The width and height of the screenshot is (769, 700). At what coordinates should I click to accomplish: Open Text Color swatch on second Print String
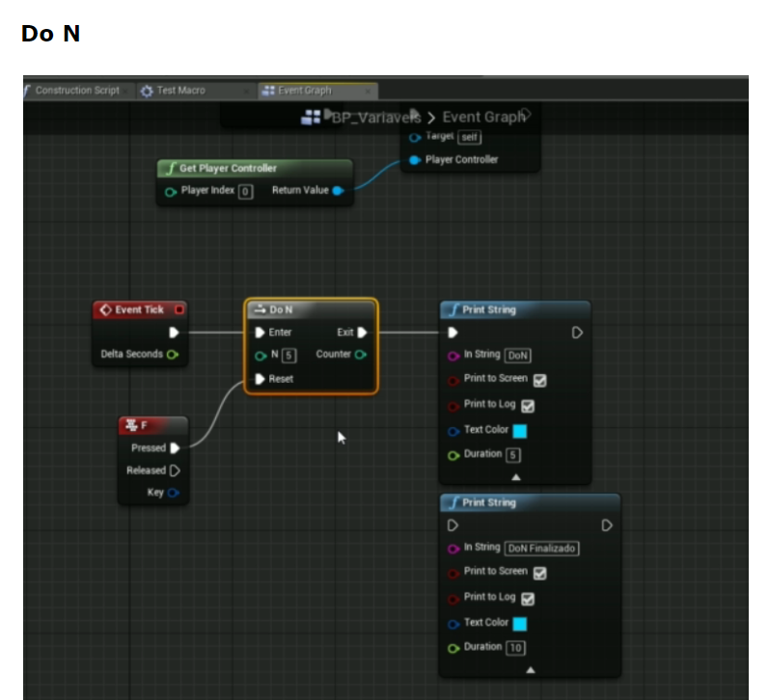[520, 624]
